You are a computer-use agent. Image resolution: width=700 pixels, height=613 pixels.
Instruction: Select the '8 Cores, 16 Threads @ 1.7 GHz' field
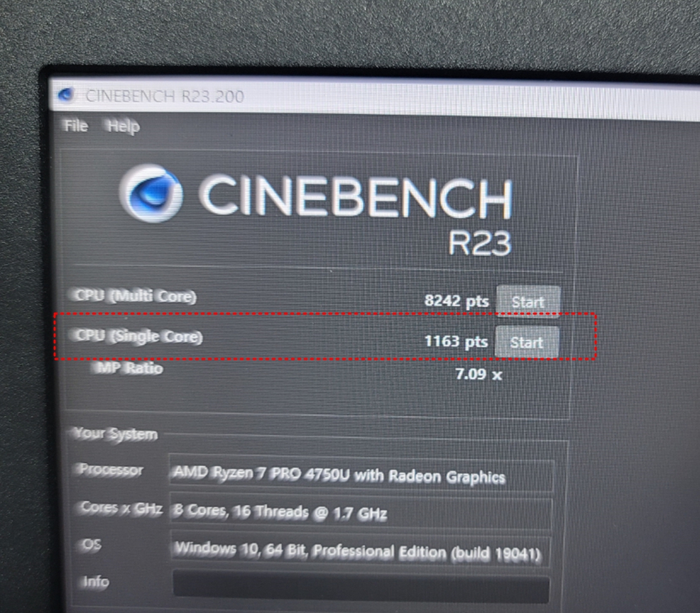(x=361, y=512)
